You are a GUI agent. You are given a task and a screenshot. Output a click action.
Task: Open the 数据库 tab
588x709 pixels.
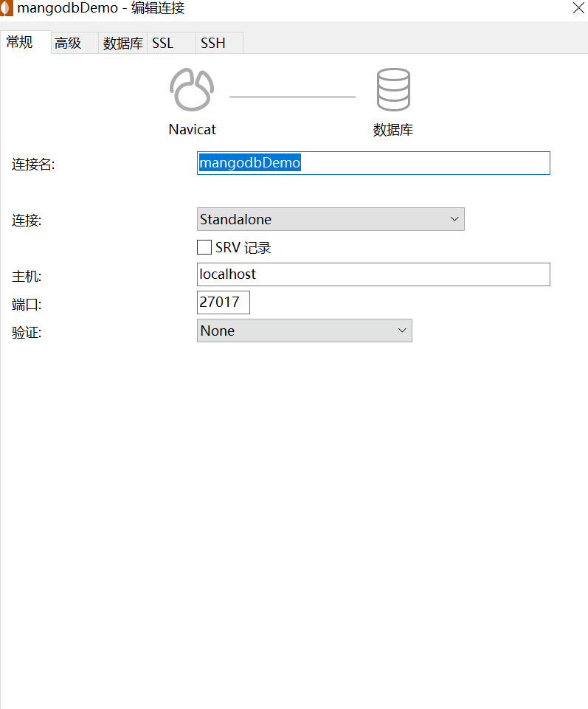pyautogui.click(x=123, y=43)
